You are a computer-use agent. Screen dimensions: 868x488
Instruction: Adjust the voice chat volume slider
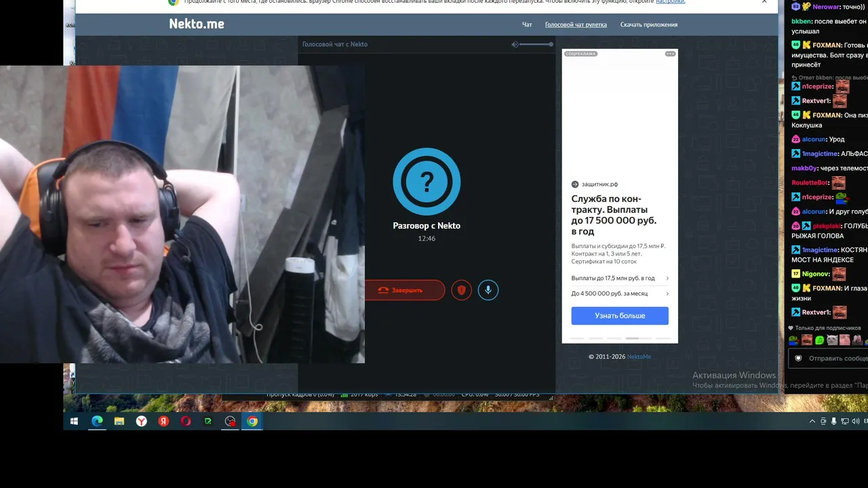(537, 44)
